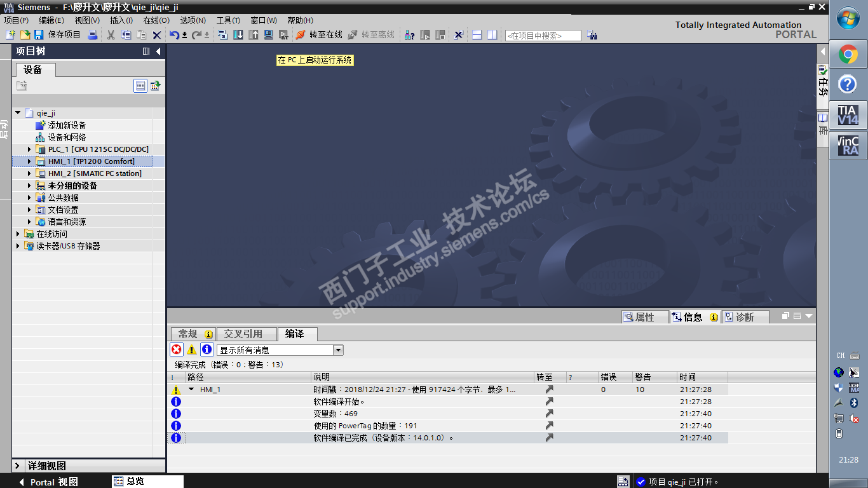Screen dimensions: 868x488
Task: Open the 工具(T) menu
Action: coord(228,20)
